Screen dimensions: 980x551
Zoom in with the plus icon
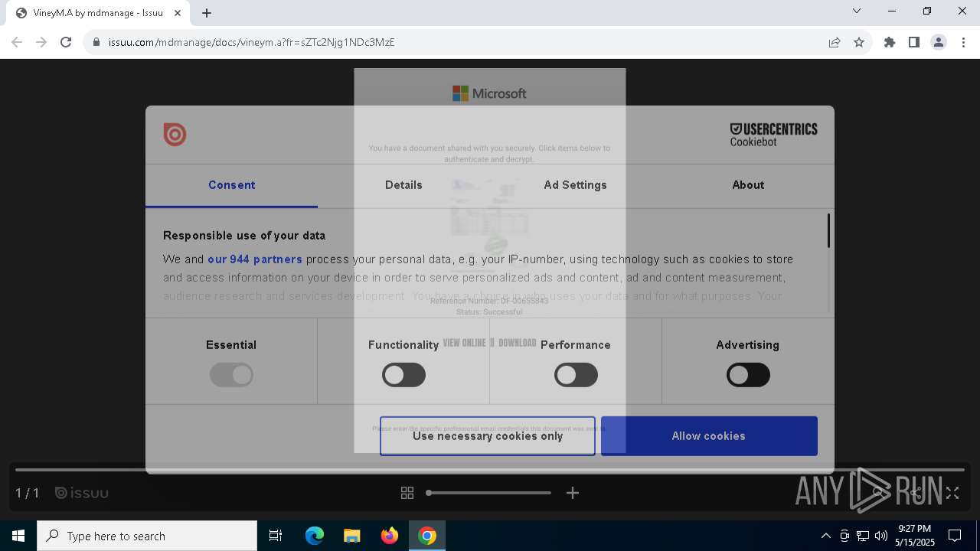click(573, 493)
